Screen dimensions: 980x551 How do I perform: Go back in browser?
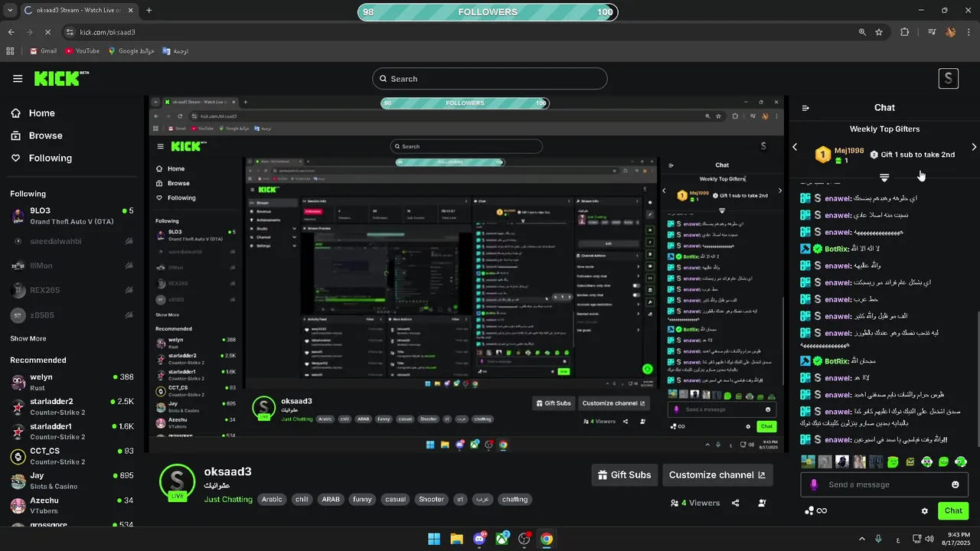pyautogui.click(x=11, y=32)
